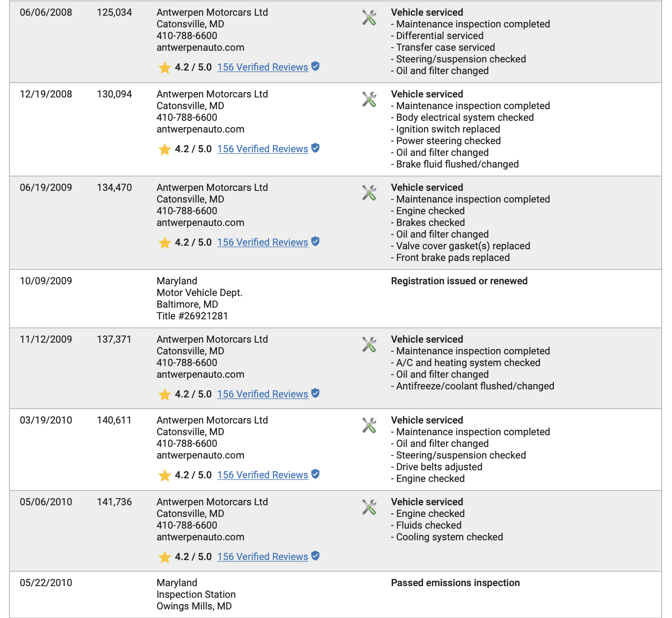Open 156 Verified Reviews for 12/19/2008 entry
Viewport: 672px width, 618px height.
point(263,149)
